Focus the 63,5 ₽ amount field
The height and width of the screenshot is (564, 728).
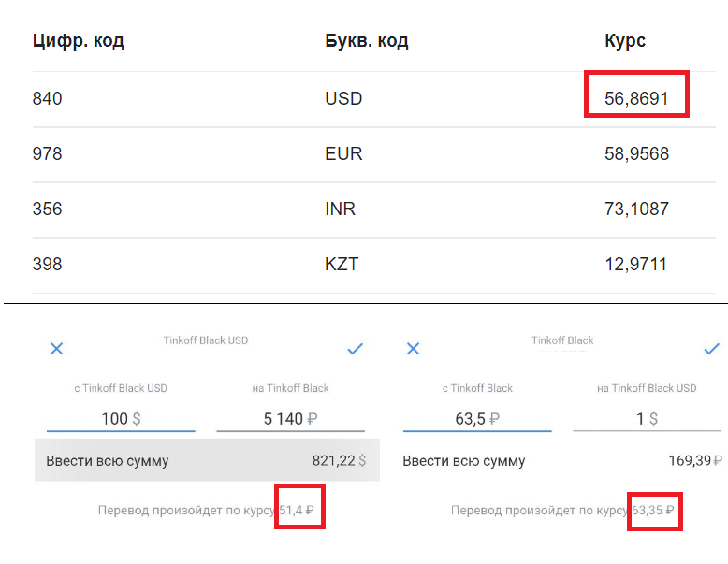[x=476, y=419]
